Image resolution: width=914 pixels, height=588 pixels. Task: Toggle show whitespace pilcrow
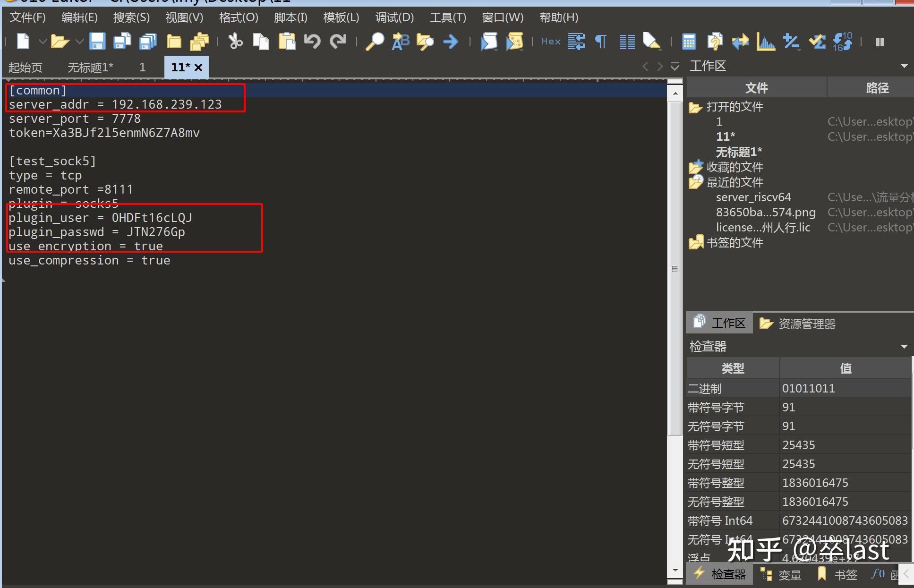(600, 42)
